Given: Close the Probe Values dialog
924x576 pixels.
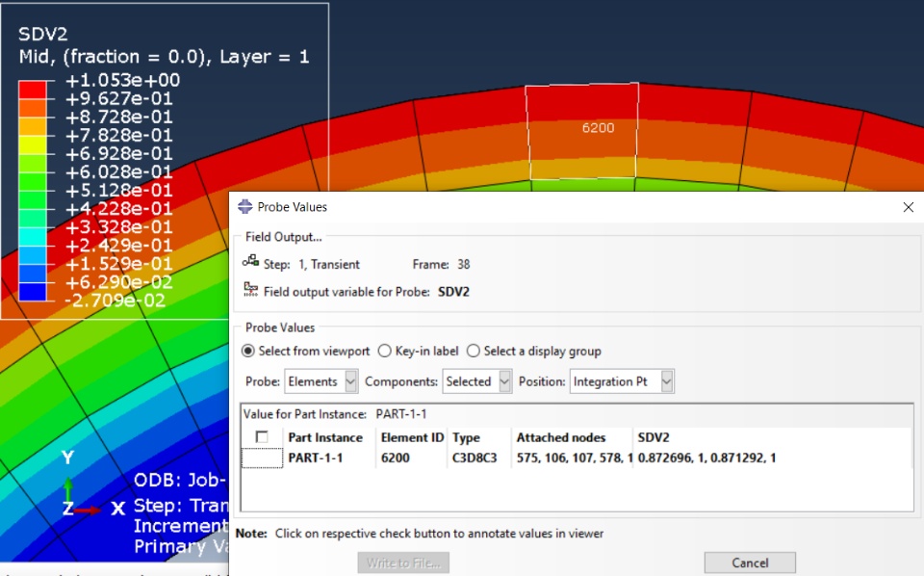Looking at the screenshot, I should [908, 207].
